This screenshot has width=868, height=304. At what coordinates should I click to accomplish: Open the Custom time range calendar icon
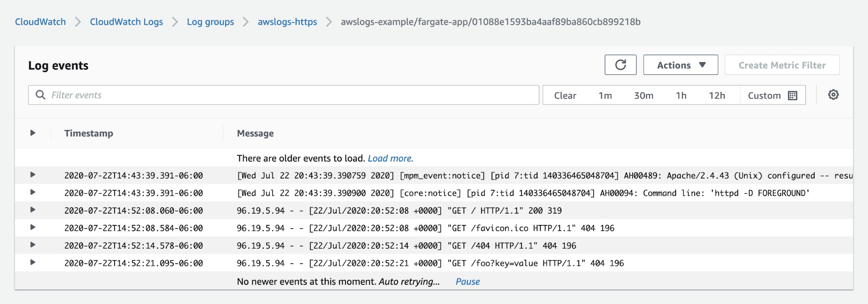792,96
